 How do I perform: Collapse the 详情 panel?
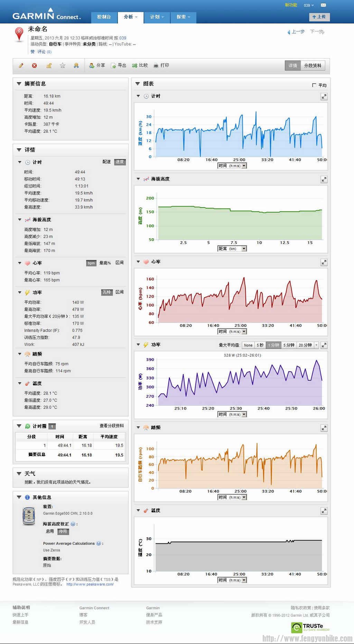[19, 150]
